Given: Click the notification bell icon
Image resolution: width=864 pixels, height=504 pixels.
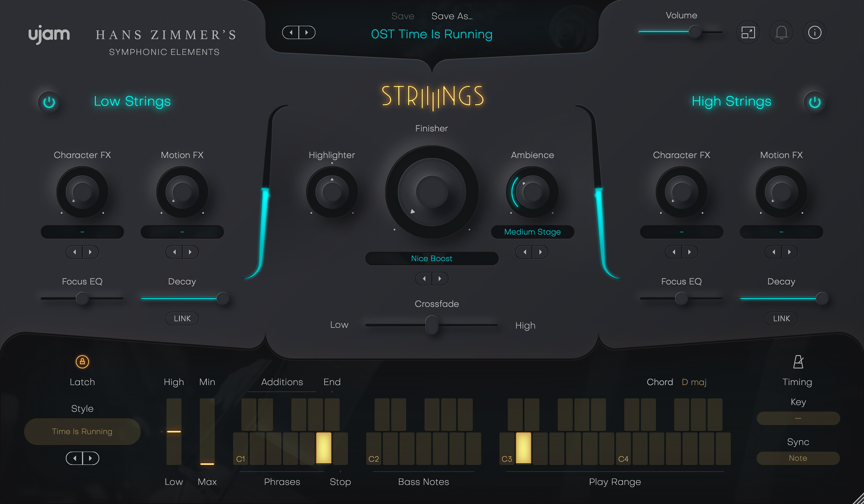Looking at the screenshot, I should coord(781,32).
